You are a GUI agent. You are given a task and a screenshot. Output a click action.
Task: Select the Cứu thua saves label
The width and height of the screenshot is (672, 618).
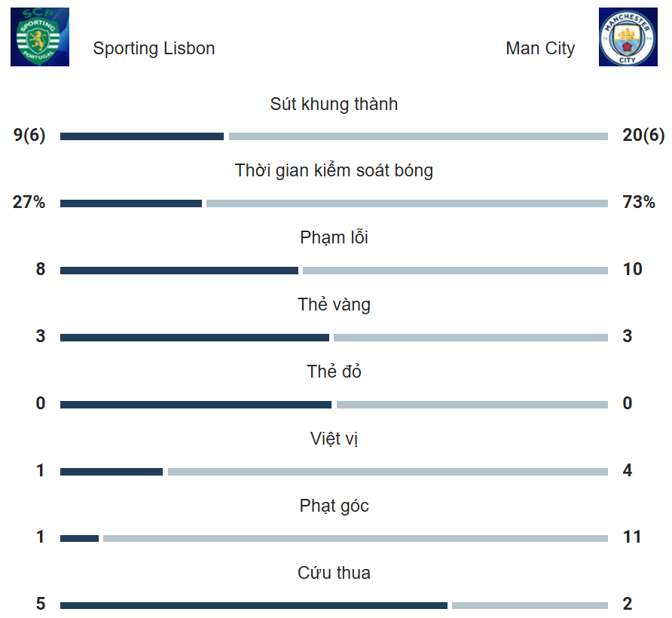click(x=334, y=573)
